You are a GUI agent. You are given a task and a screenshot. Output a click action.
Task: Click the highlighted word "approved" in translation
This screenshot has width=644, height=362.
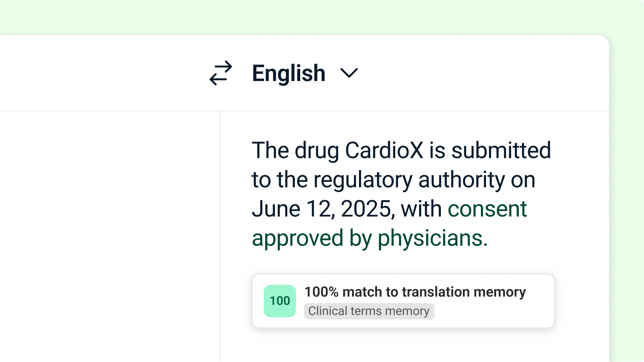(297, 238)
